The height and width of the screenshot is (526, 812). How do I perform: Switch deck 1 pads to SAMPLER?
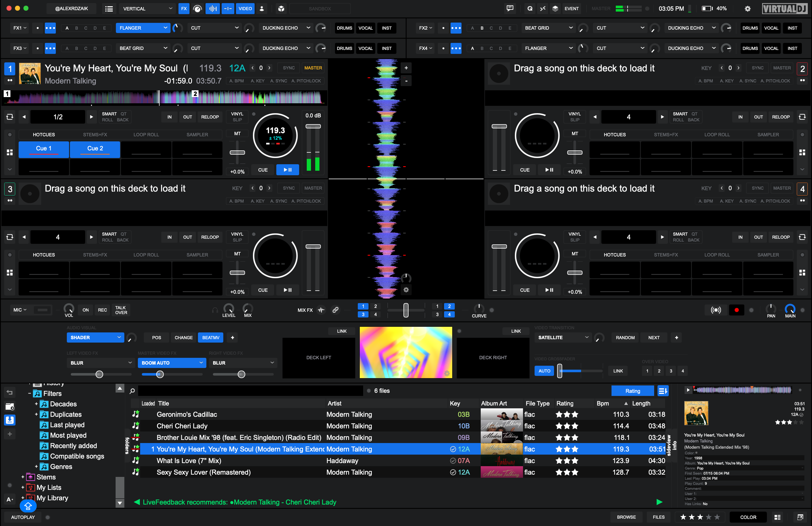[197, 135]
